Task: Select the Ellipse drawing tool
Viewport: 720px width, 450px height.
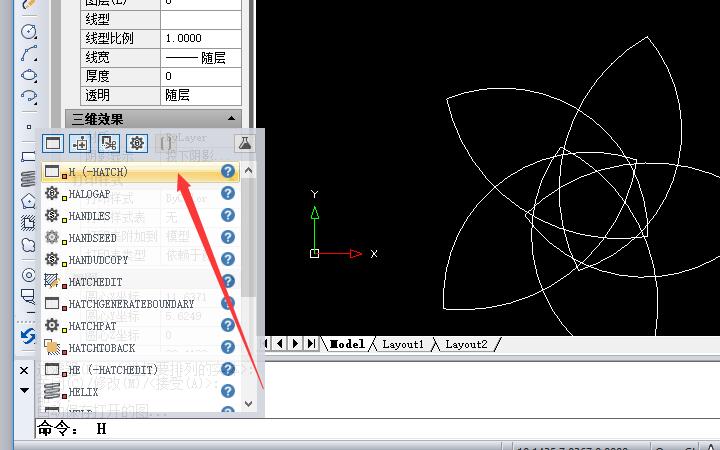Action: tap(29, 75)
